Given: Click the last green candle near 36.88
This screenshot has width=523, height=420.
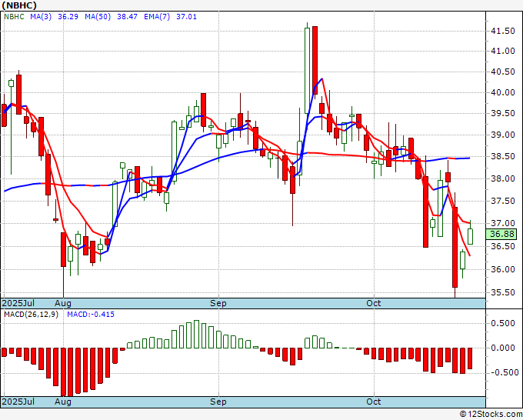Looking at the screenshot, I should (x=470, y=236).
